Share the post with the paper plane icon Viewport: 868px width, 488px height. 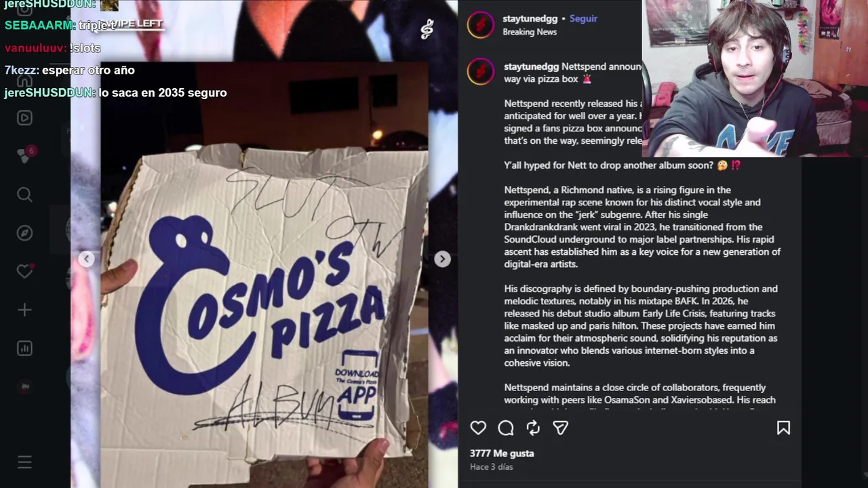click(560, 428)
